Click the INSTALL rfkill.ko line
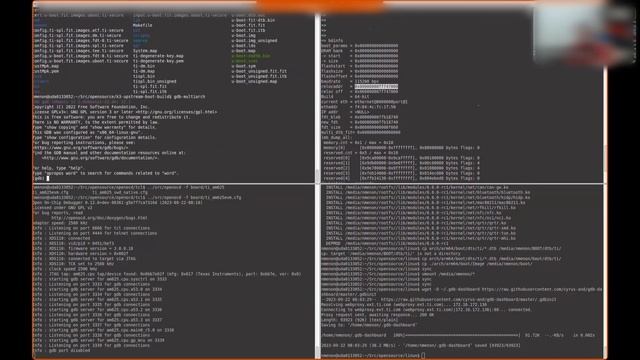This screenshot has height=360, width=640. [x=421, y=208]
